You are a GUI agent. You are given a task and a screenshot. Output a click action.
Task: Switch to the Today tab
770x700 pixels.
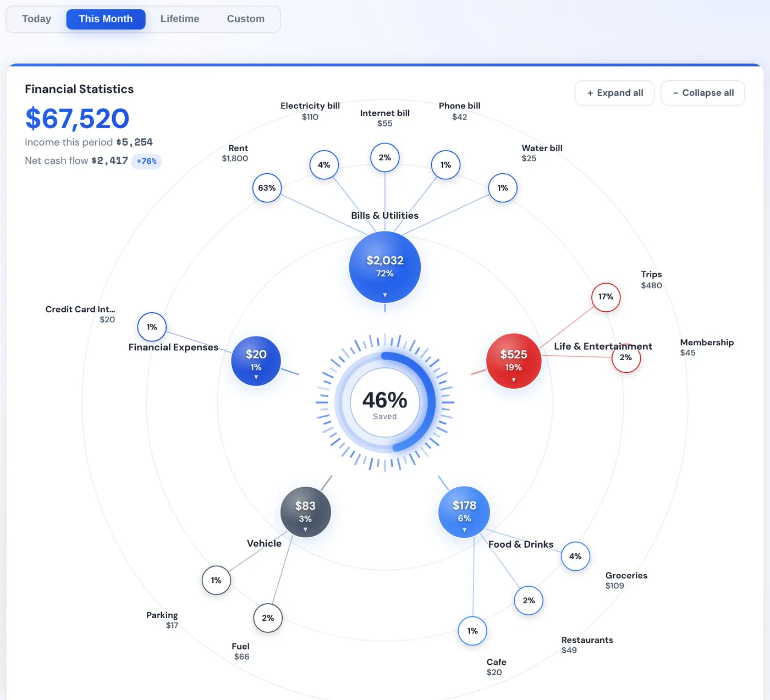click(36, 19)
